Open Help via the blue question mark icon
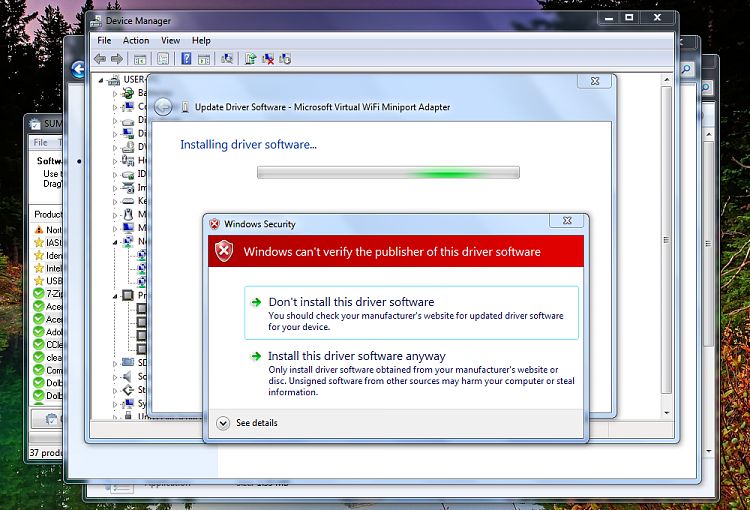This screenshot has height=510, width=750. 187,59
